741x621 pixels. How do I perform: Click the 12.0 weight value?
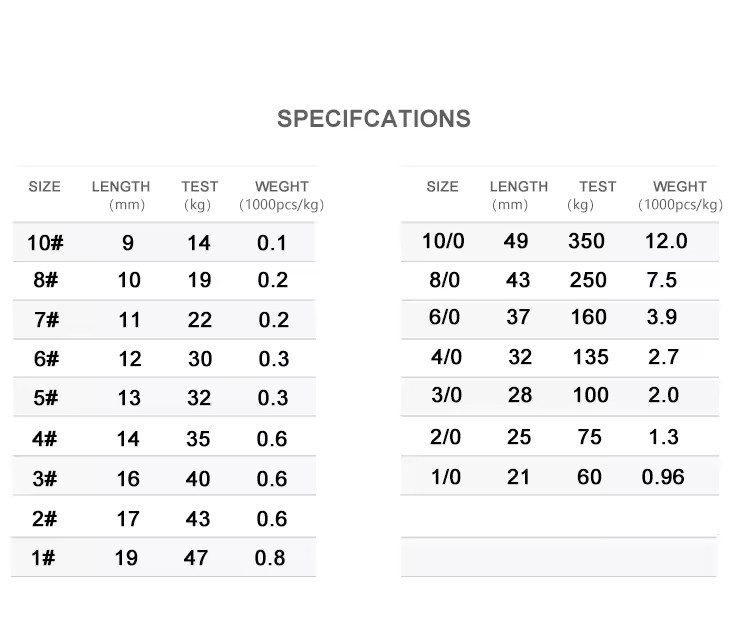(x=666, y=241)
